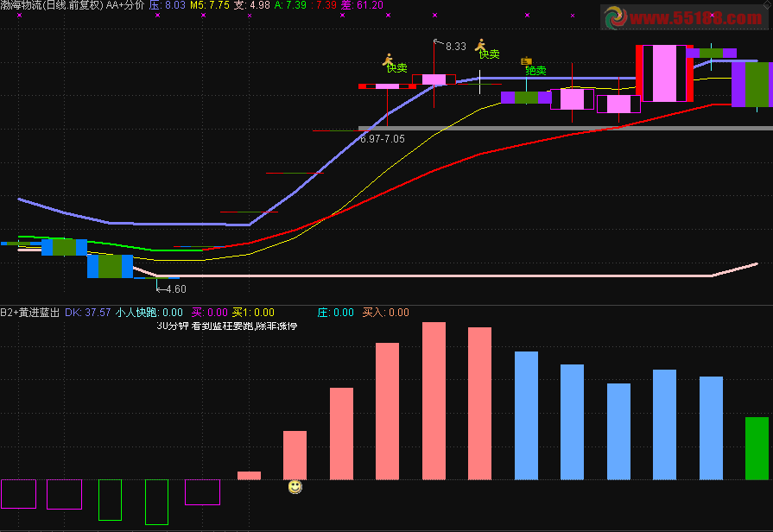
Task: Select the 绝卖 signal label
Action: tap(535, 71)
